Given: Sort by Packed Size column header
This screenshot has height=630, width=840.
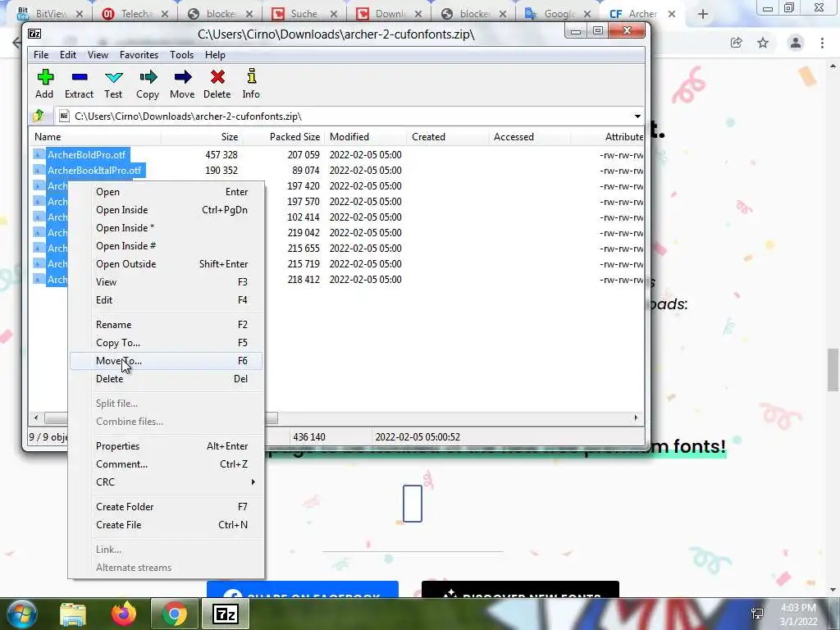Looking at the screenshot, I should pyautogui.click(x=283, y=137).
